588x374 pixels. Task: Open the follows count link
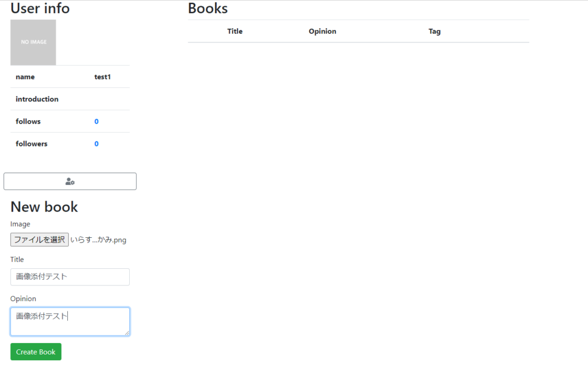click(96, 122)
